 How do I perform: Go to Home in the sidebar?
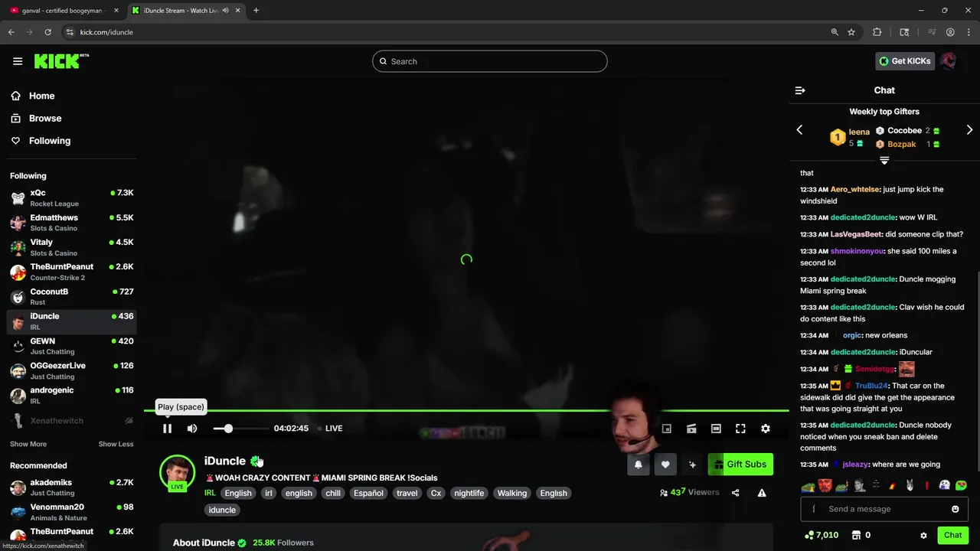[42, 96]
